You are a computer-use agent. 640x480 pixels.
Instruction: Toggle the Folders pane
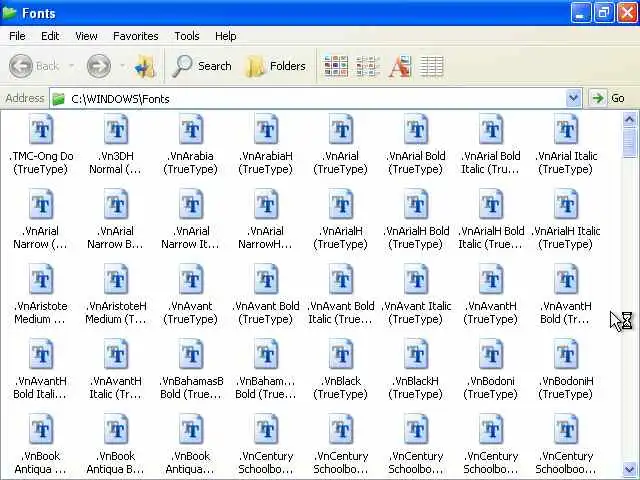click(276, 66)
